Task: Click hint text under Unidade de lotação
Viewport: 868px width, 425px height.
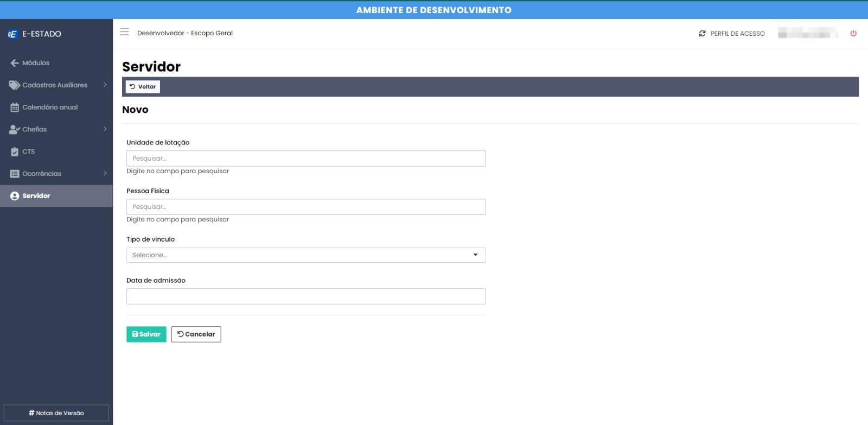Action: [x=177, y=171]
